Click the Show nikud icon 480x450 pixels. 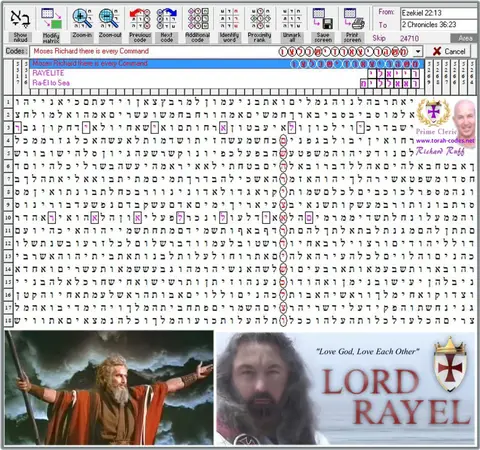[20, 19]
